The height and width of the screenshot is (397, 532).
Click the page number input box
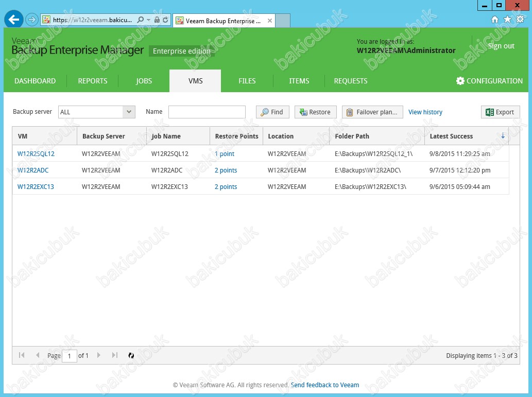70,356
